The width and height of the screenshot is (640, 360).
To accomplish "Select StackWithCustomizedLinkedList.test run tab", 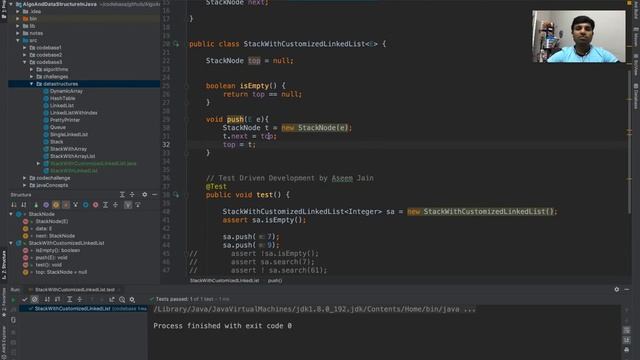I will (75, 289).
